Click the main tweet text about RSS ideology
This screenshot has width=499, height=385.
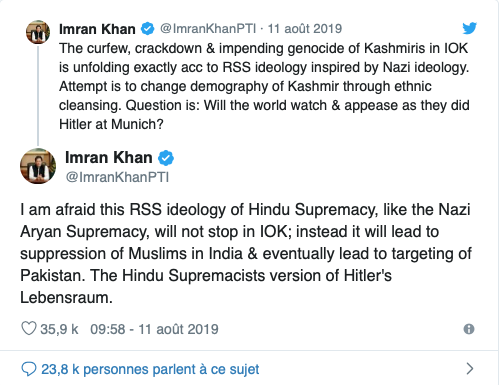[x=246, y=254]
